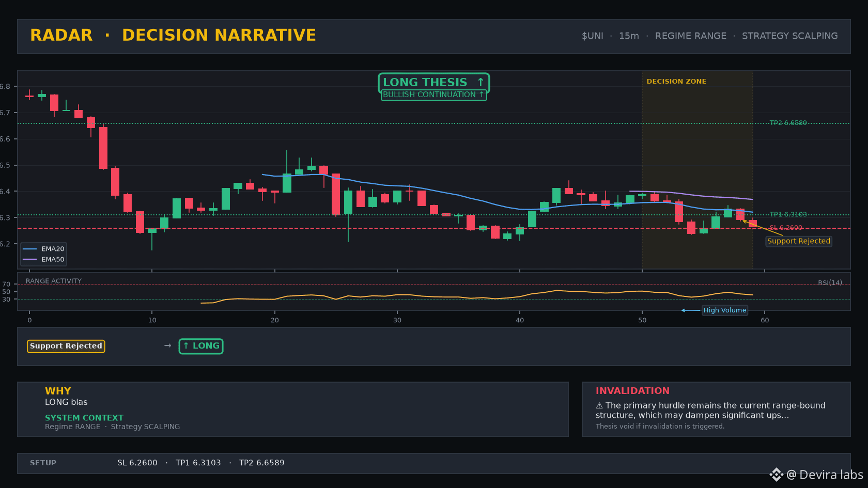Click the 15m timeframe in header
This screenshot has height=488, width=868.
pos(629,36)
